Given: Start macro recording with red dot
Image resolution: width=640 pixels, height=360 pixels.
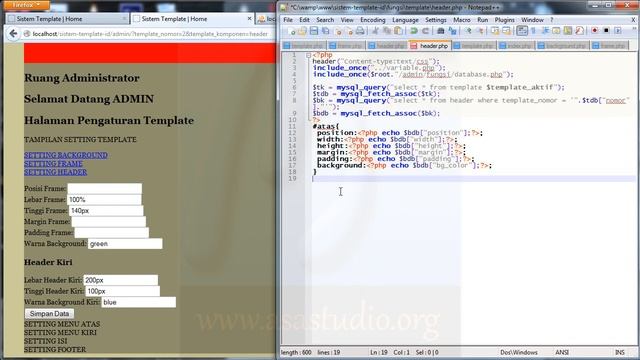Looking at the screenshot, I should [x=594, y=31].
